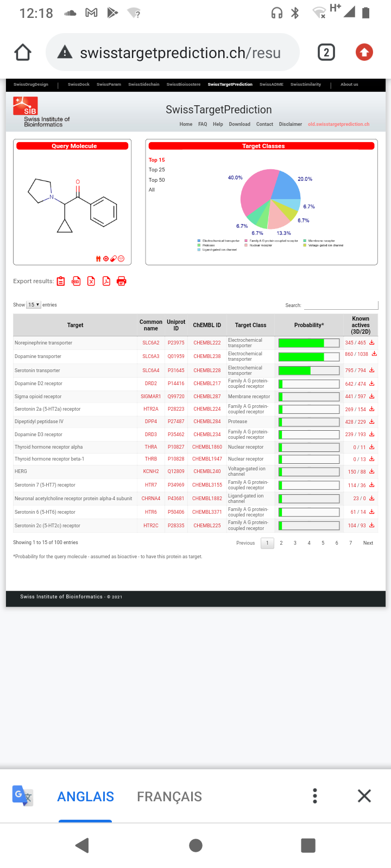Download known actives for Dipeptidyl peptidase IV
391x868 pixels.
(x=372, y=422)
